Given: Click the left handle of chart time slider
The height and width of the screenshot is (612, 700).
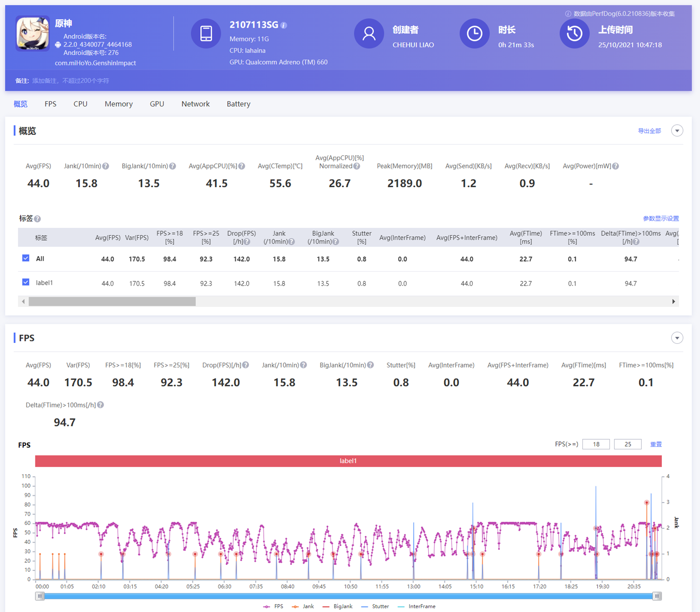Looking at the screenshot, I should click(x=40, y=596).
